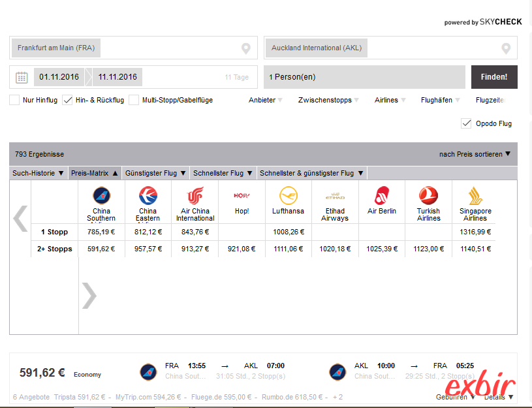Click the China Southern logo on the return flight
Image resolution: width=532 pixels, height=408 pixels.
point(337,371)
